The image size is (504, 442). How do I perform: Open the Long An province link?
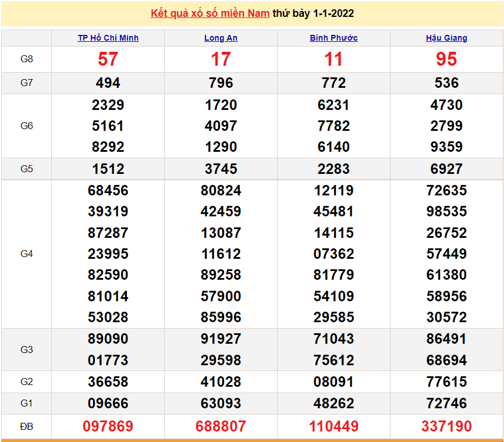[x=221, y=38]
